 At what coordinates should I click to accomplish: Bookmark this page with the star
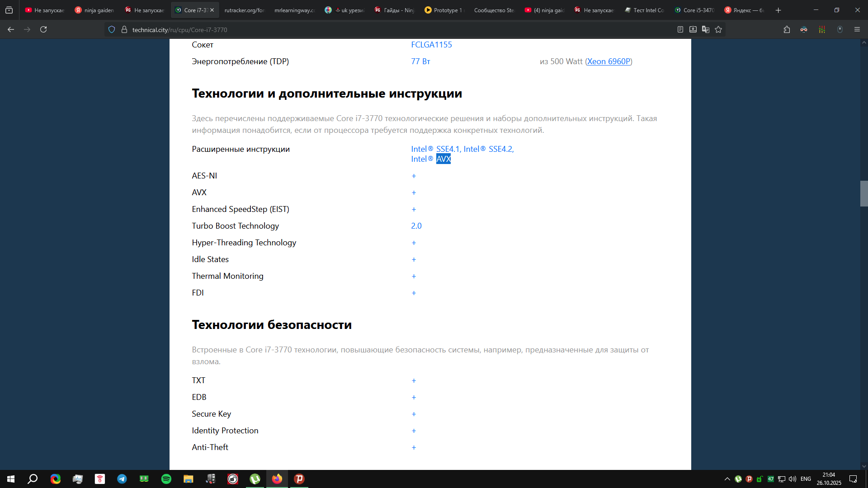point(718,29)
